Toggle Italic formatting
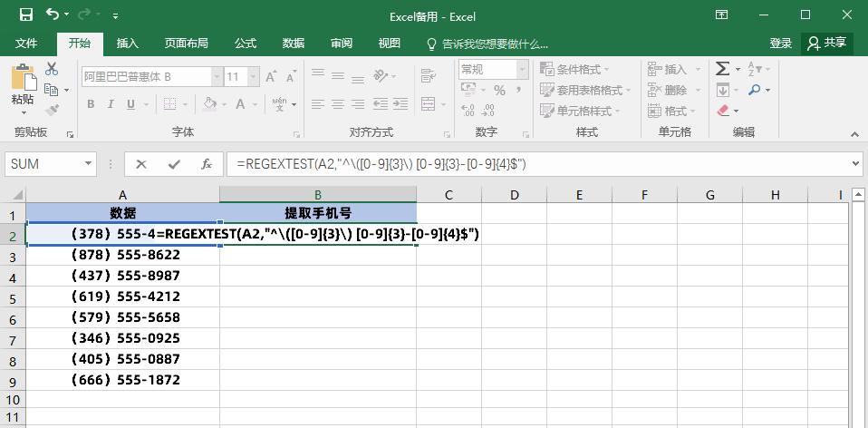 111,104
